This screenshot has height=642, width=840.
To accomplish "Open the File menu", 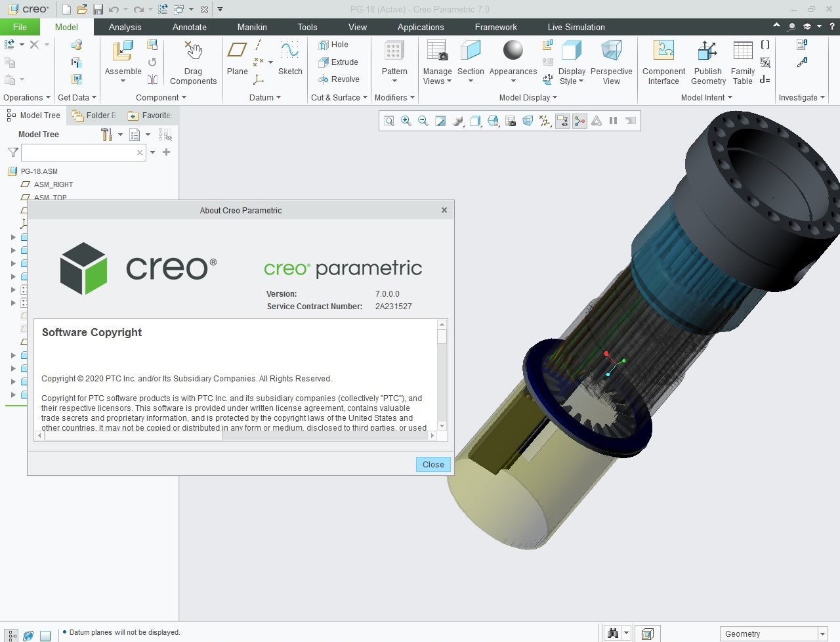I will tap(20, 27).
